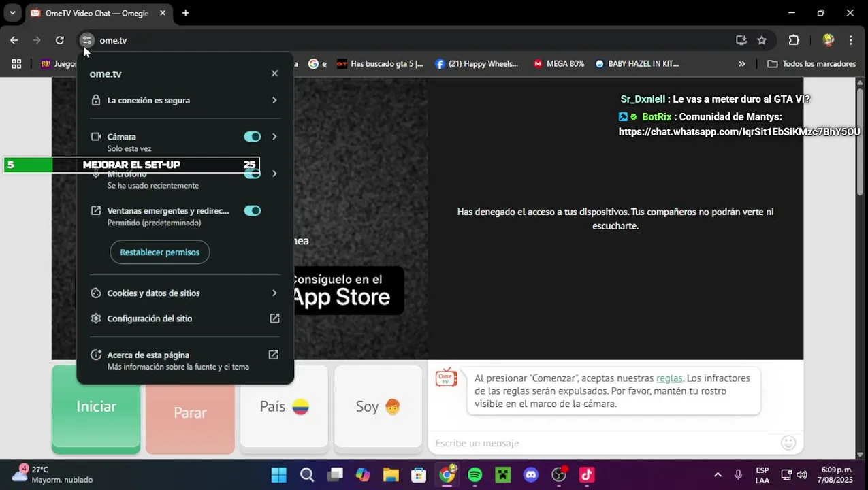The height and width of the screenshot is (490, 868).
Task: Open Windows Search in taskbar
Action: [307, 474]
